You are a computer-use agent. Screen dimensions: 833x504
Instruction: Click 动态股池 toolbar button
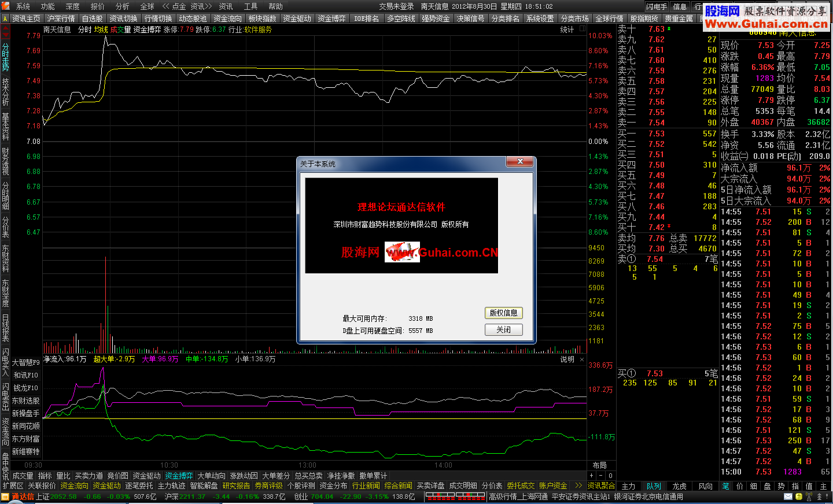click(193, 18)
